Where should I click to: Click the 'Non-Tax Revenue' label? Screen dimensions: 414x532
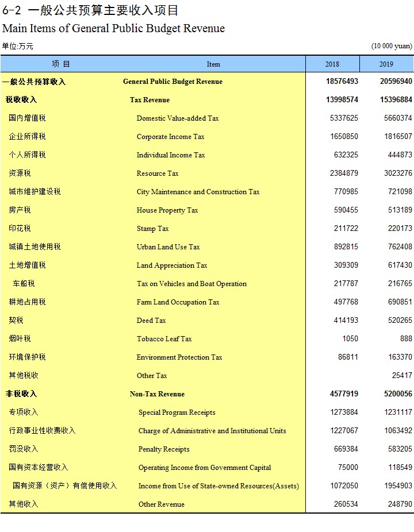(x=157, y=394)
